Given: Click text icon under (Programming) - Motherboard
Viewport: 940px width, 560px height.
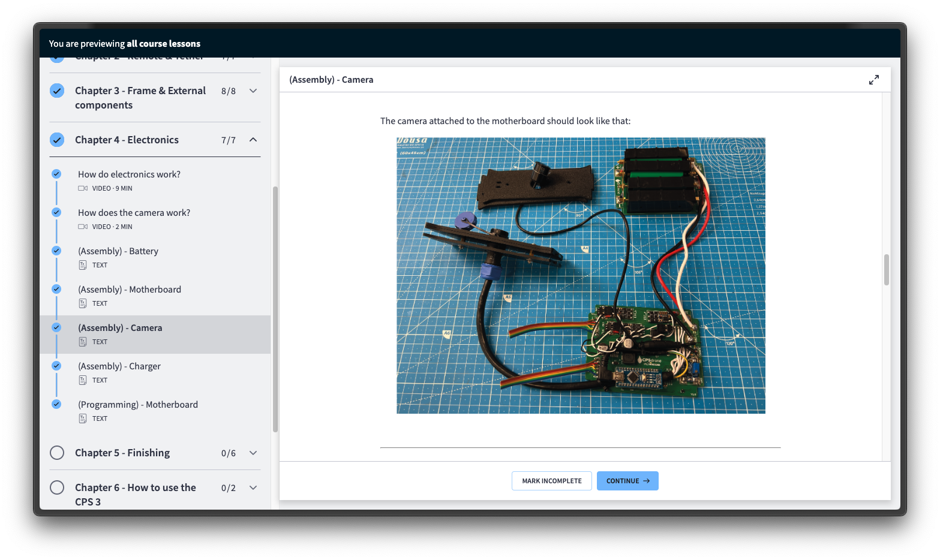Looking at the screenshot, I should point(83,419).
